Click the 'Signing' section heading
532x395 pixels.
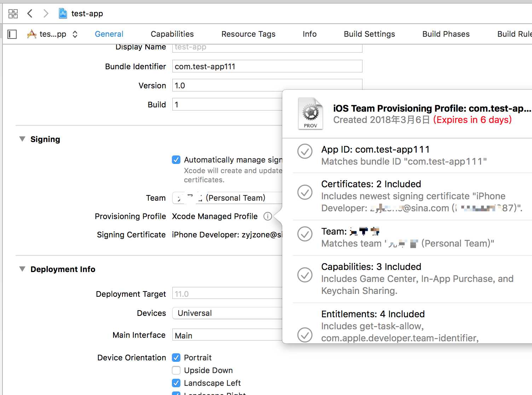click(45, 139)
